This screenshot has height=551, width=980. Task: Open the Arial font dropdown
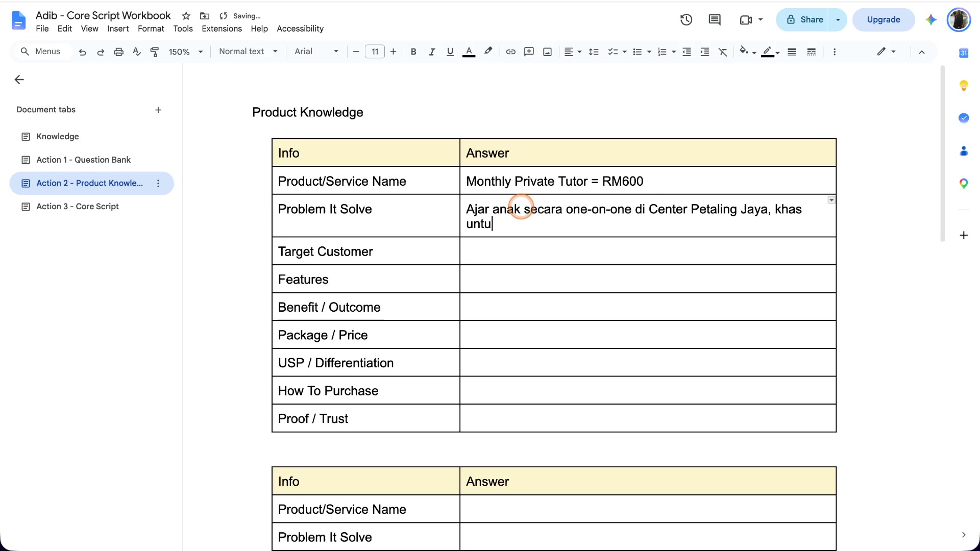pyautogui.click(x=316, y=52)
